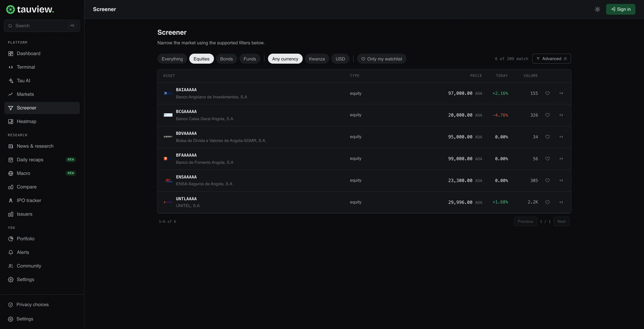This screenshot has width=644, height=329.
Task: Navigate to Markets
Action: tap(42, 94)
